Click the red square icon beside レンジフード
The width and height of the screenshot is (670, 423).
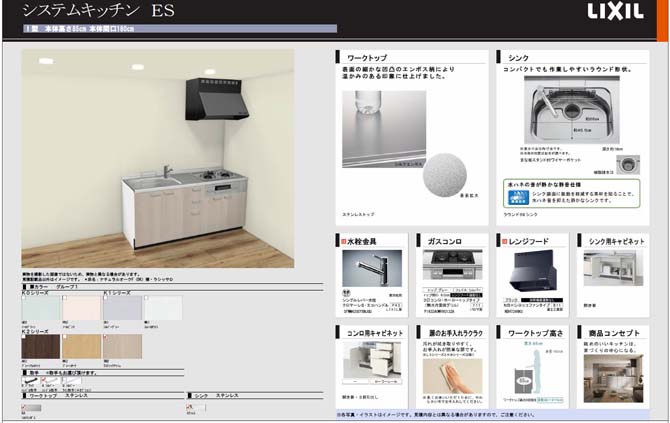point(504,241)
